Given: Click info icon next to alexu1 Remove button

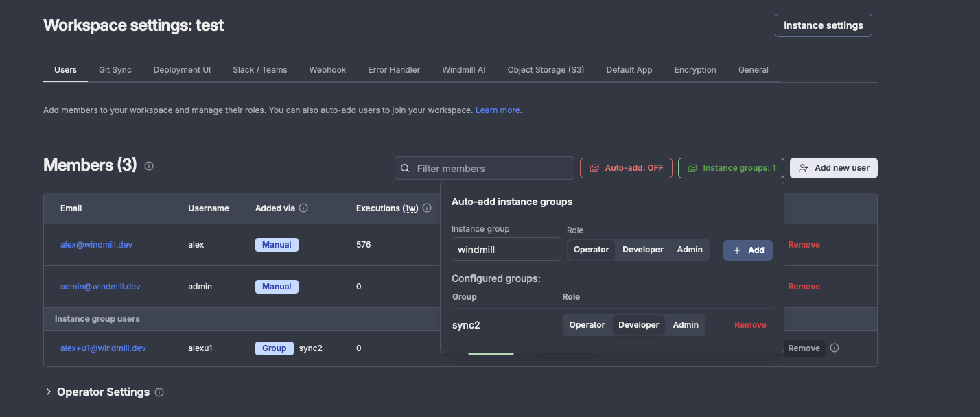Looking at the screenshot, I should coord(835,348).
